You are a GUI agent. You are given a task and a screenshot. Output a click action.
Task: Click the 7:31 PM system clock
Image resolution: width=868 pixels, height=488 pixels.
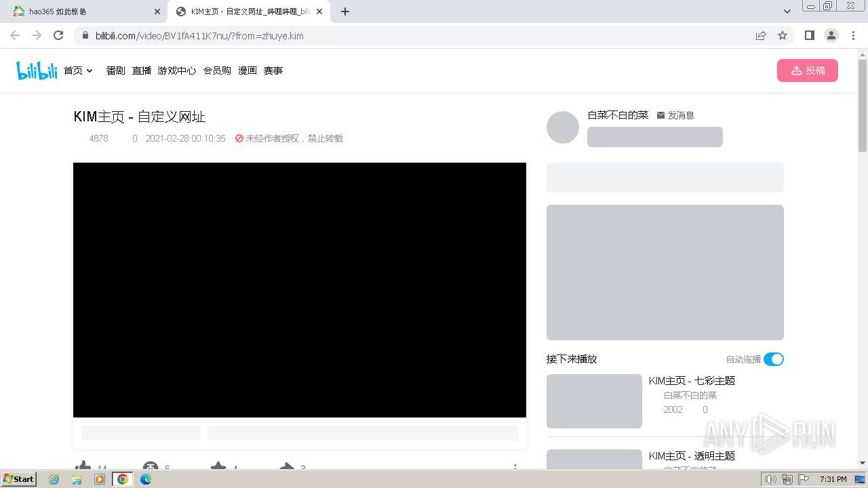pyautogui.click(x=833, y=479)
